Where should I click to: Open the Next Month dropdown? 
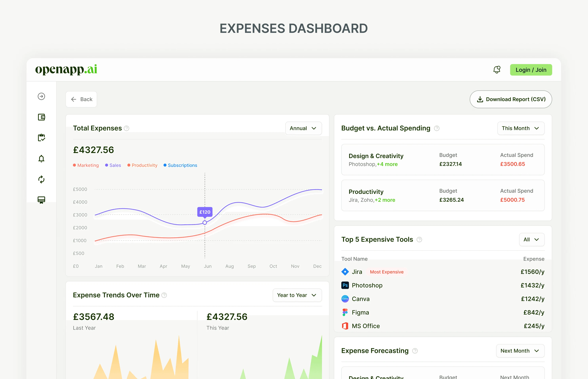point(520,351)
